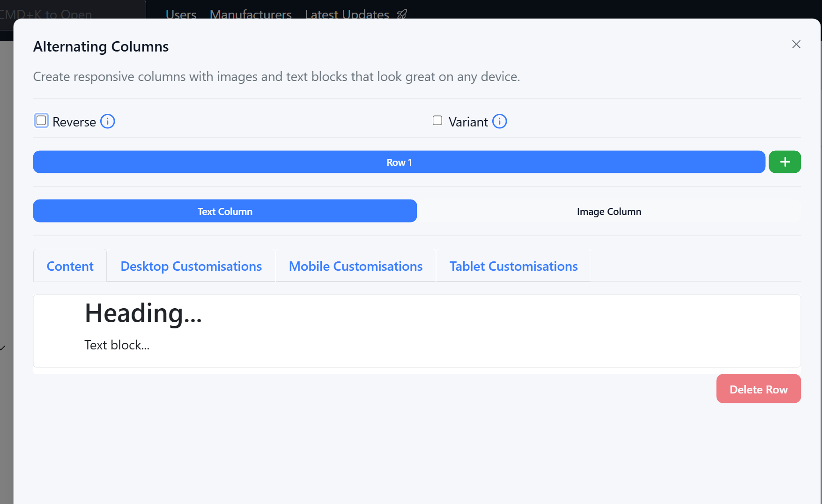Switch to the Text Column
This screenshot has height=504, width=822.
225,211
